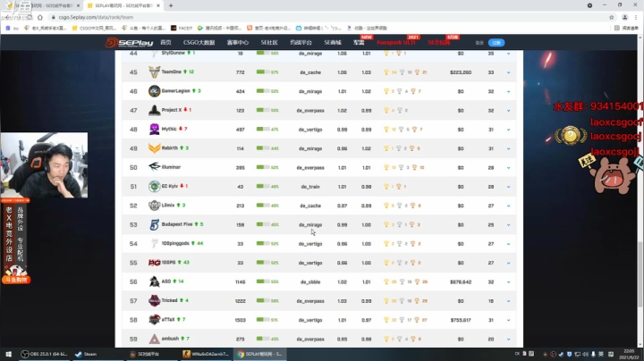Click the 斗鱼购物 overlay badge

click(x=16, y=280)
